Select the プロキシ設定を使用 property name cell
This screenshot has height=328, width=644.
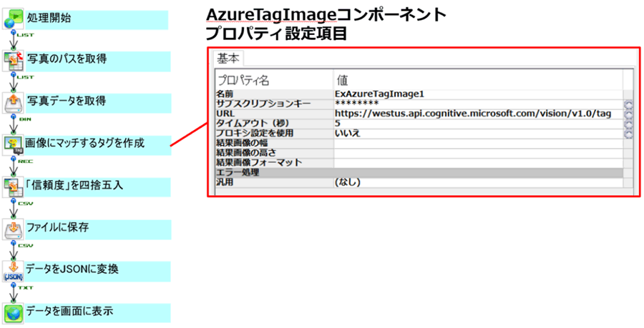[x=274, y=134]
